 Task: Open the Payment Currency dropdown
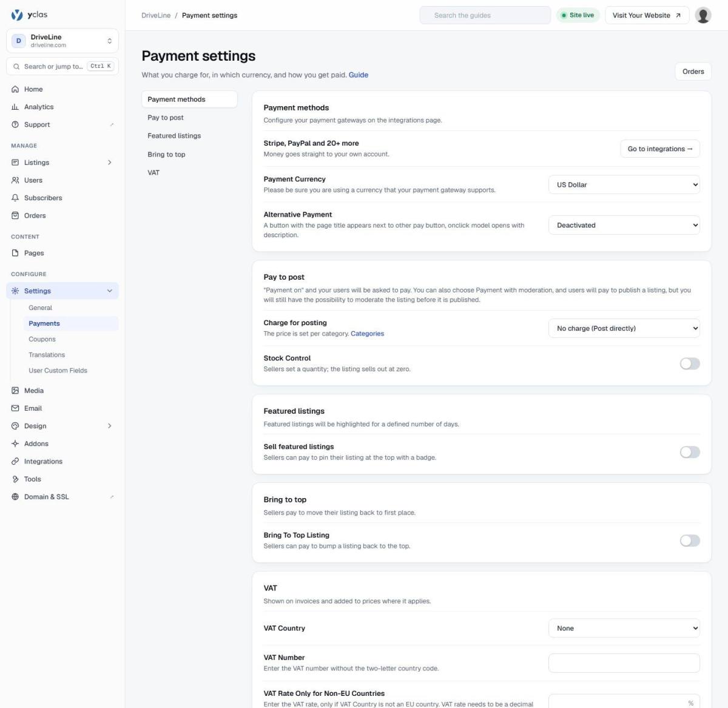(x=624, y=184)
